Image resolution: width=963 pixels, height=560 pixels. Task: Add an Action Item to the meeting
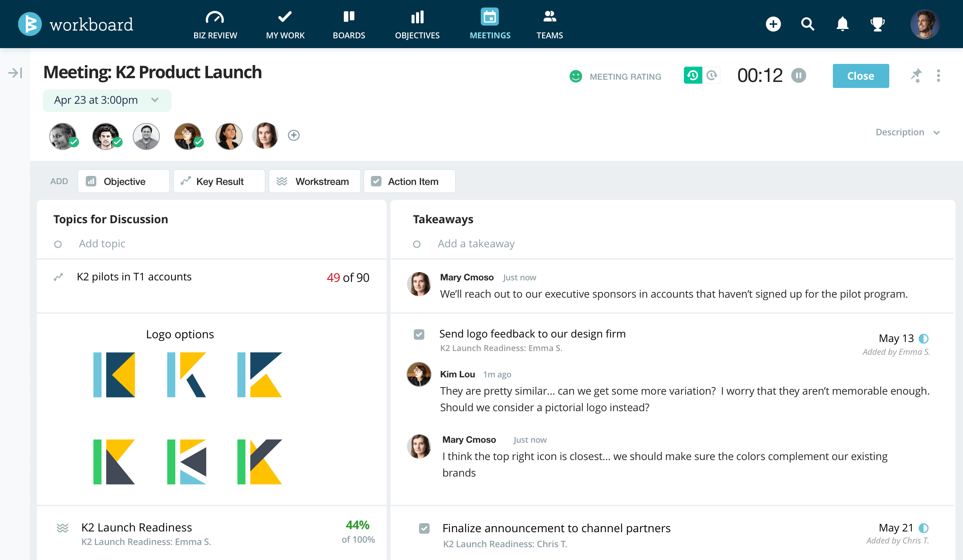409,181
